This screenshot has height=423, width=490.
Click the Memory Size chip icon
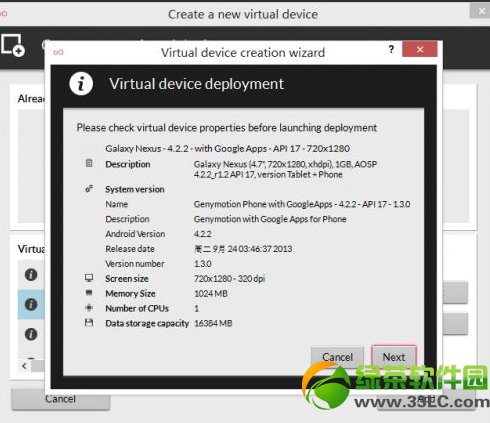pos(89,293)
